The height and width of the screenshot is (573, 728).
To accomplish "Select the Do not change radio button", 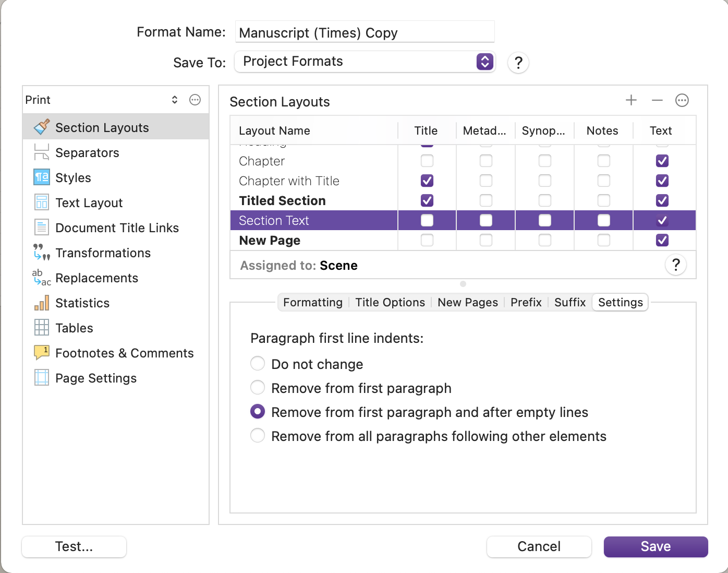I will pos(258,363).
